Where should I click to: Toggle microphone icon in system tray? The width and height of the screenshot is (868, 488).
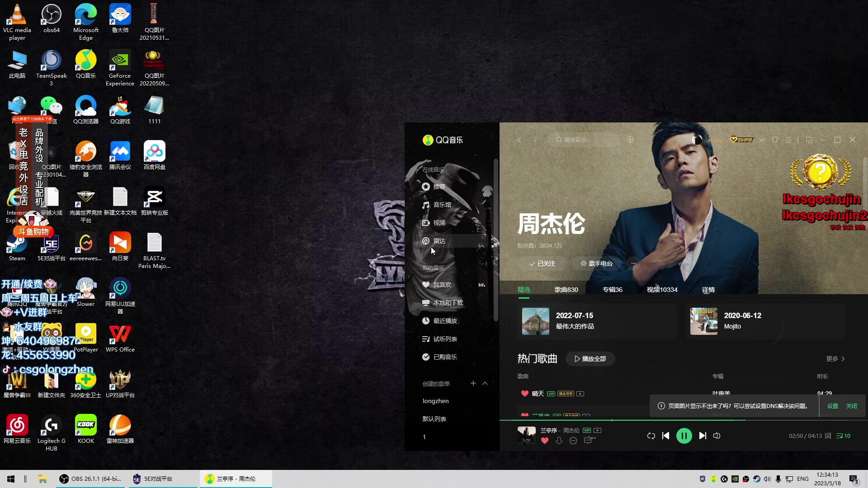[x=778, y=479]
